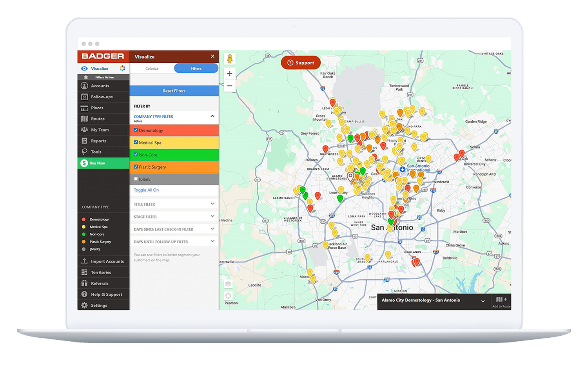Uncheck the Medical Spa checkbox
The height and width of the screenshot is (371, 588).
(x=136, y=142)
